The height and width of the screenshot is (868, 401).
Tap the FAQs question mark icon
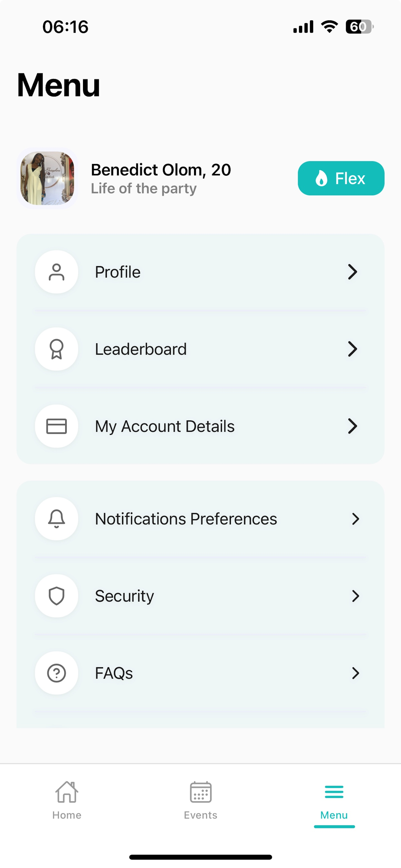point(57,673)
